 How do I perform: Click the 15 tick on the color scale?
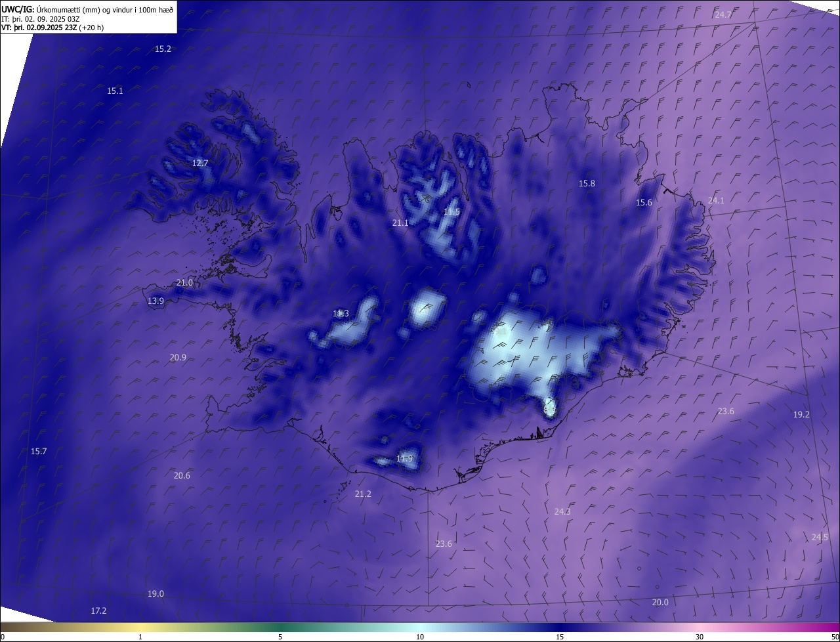click(x=560, y=637)
